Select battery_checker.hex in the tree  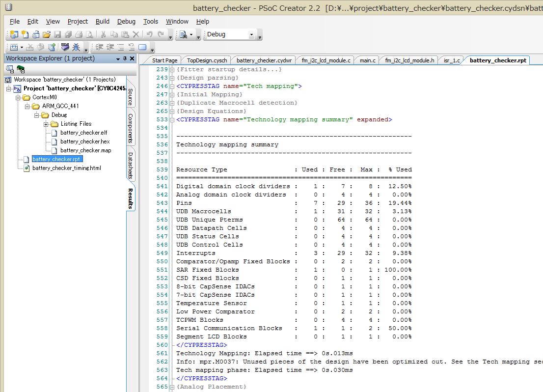(x=85, y=141)
